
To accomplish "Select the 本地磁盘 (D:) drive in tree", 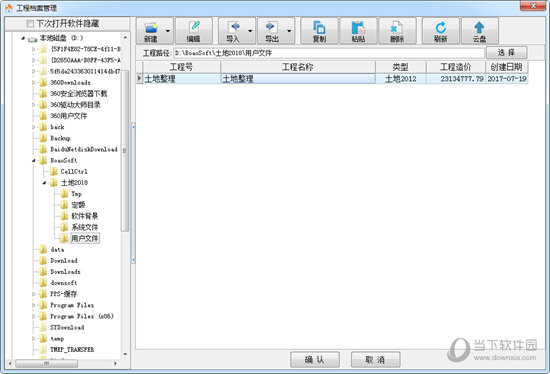I will [x=61, y=38].
